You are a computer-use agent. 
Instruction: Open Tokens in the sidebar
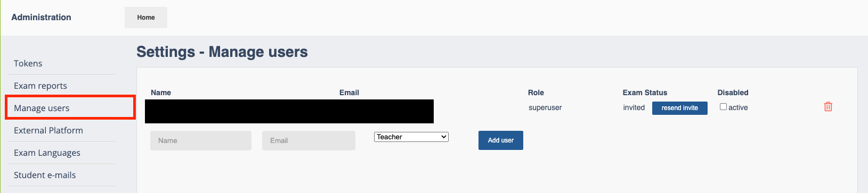[28, 63]
